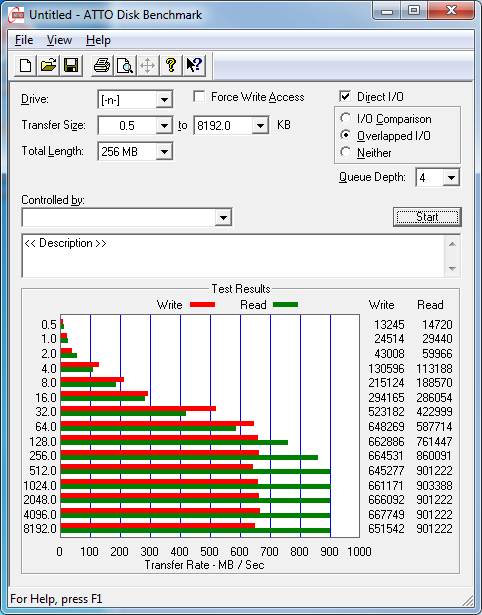This screenshot has width=482, height=615.
Task: Start the benchmark with the Start button
Action: [x=427, y=217]
